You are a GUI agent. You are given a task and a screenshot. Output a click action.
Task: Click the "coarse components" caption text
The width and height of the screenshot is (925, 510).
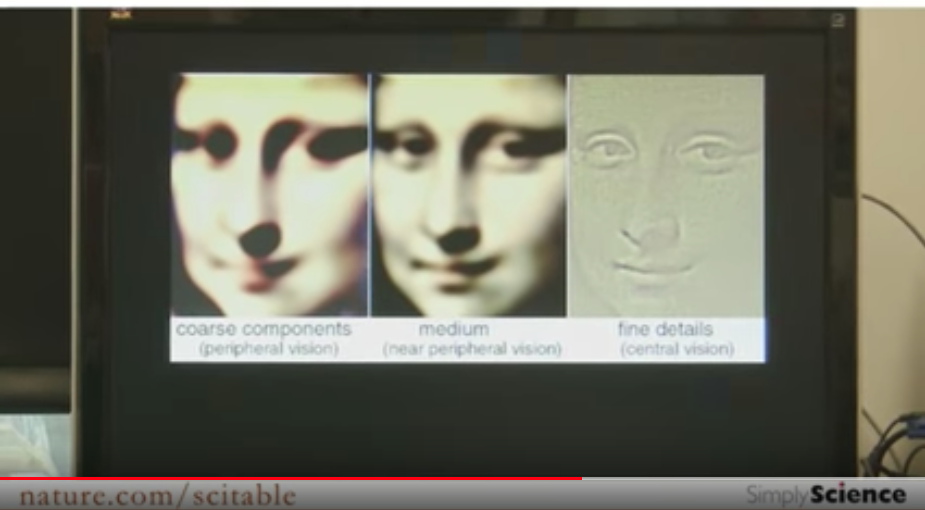click(264, 329)
